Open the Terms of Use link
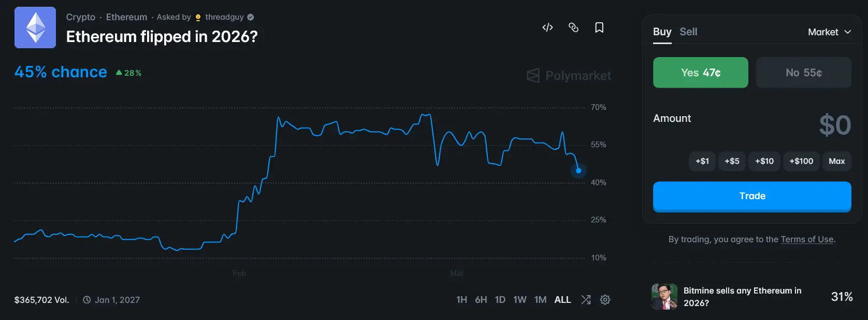The width and height of the screenshot is (868, 320). [x=807, y=239]
